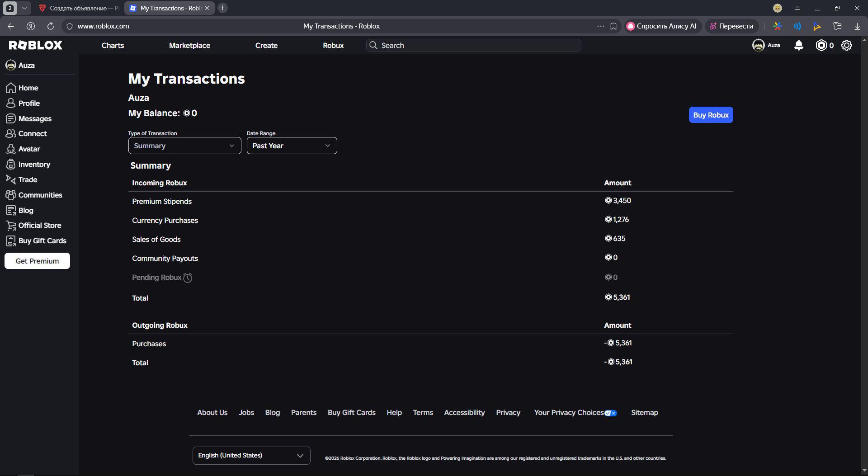Go back to the previous page
This screenshot has width=868, height=476.
(x=11, y=26)
